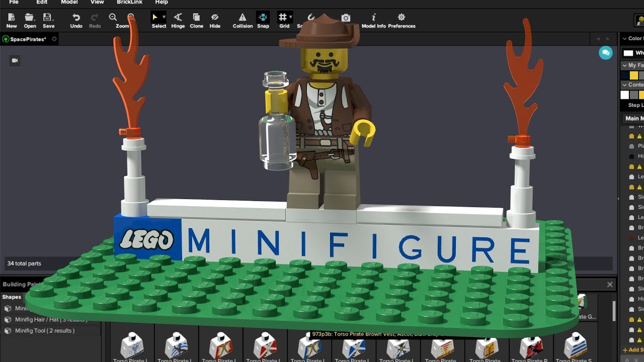Open Model Info
Screen dimensions: 644x362
click(x=373, y=21)
